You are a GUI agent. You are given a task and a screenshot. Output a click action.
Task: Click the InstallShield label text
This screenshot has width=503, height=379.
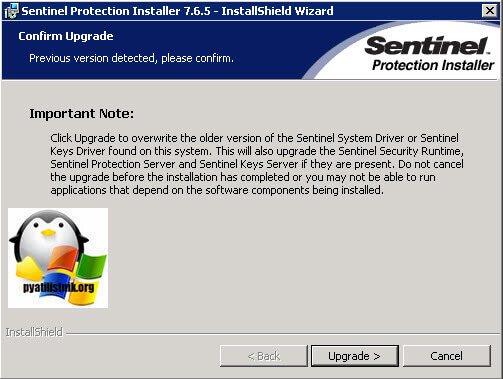coord(34,332)
